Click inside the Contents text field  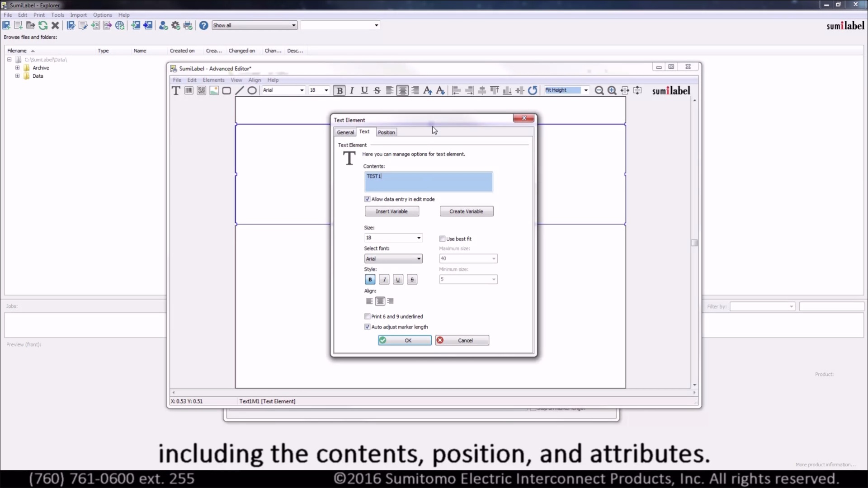click(428, 182)
